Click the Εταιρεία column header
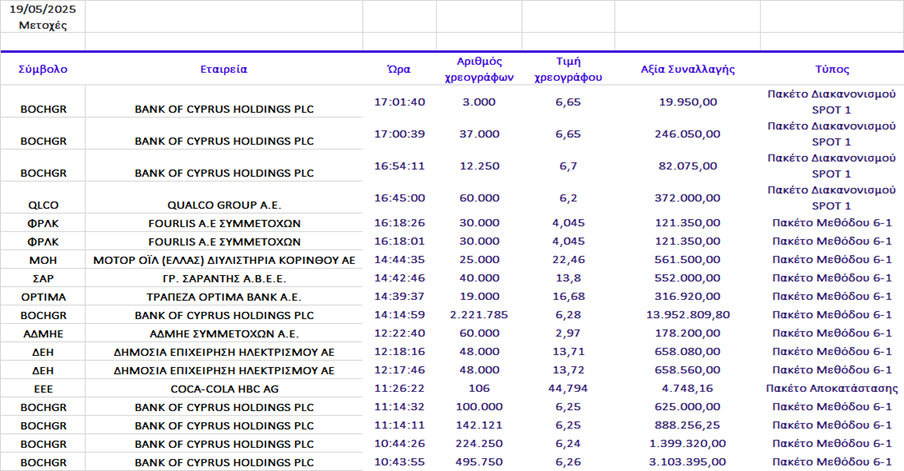 [224, 69]
